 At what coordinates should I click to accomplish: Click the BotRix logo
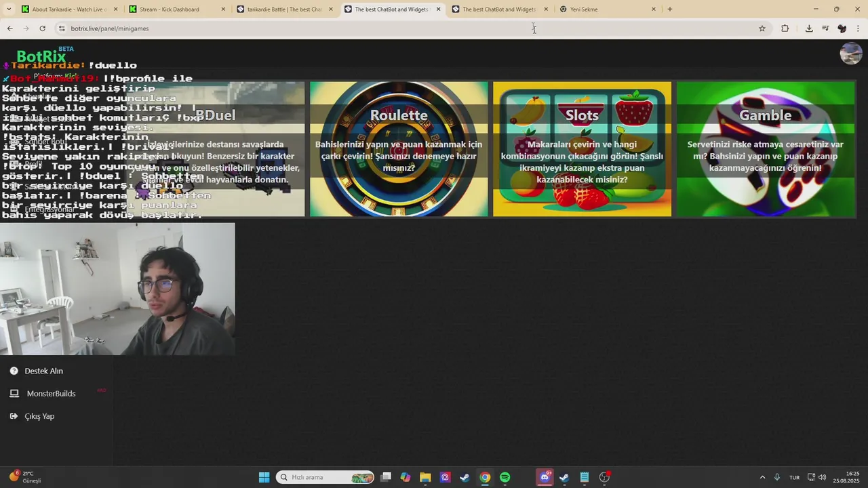(x=42, y=56)
